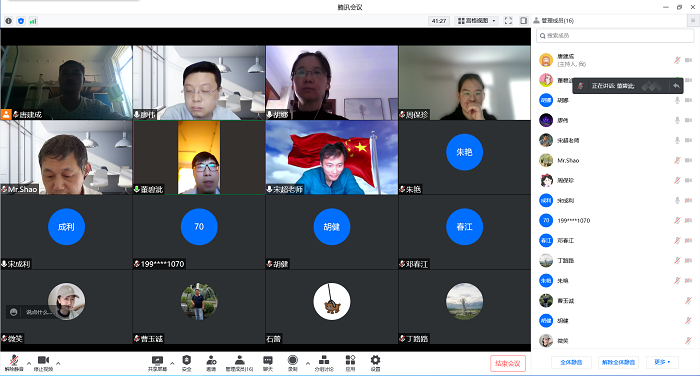700x376 pixels.
Task: Toggle host 唐建成 microphone in member list
Action: (677, 60)
